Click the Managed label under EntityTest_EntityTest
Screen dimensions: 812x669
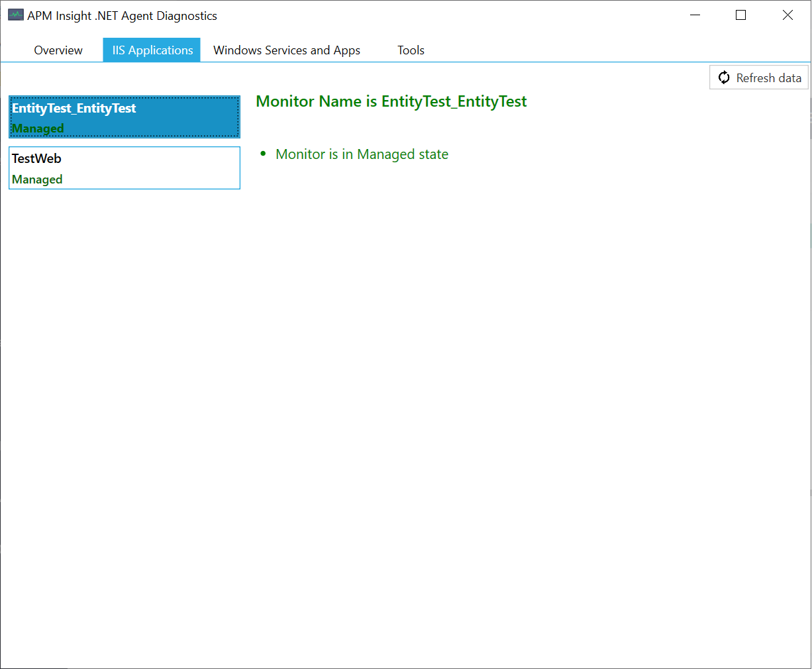click(x=36, y=128)
